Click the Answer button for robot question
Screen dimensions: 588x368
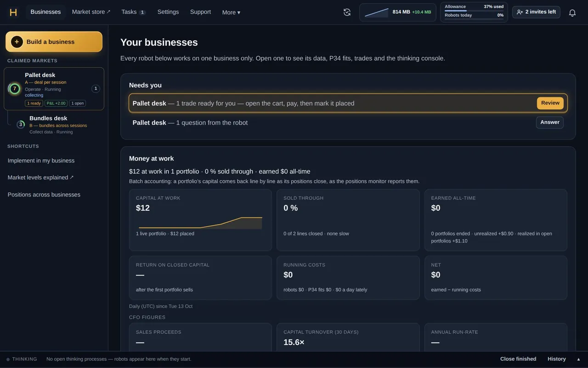pos(549,122)
